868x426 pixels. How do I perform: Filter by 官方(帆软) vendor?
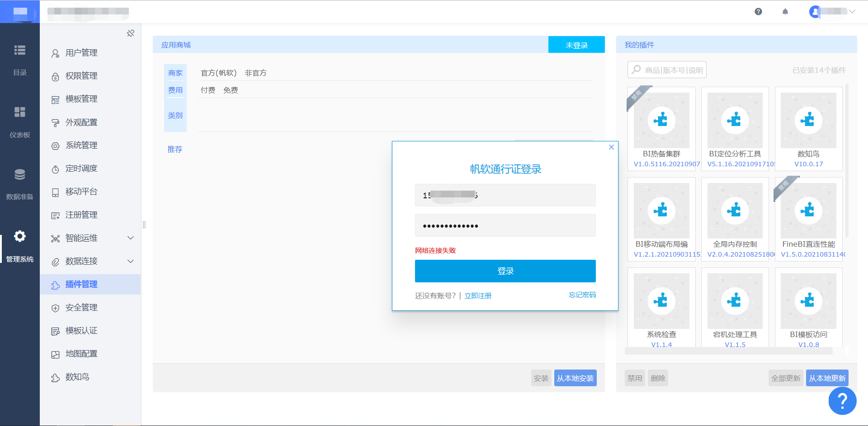(x=219, y=73)
